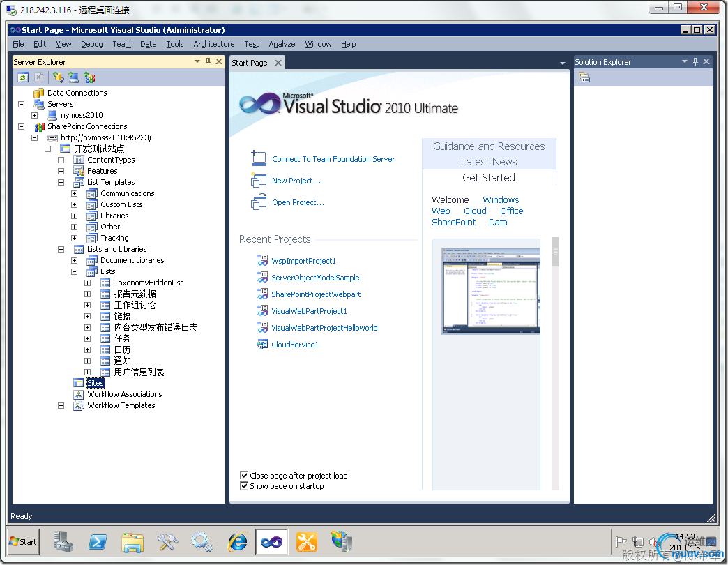
Task: Click the Visual Studio taskbar button
Action: tap(272, 542)
